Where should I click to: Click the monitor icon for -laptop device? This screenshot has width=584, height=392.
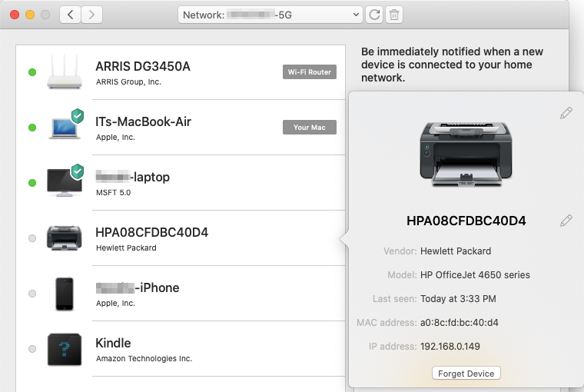click(64, 183)
